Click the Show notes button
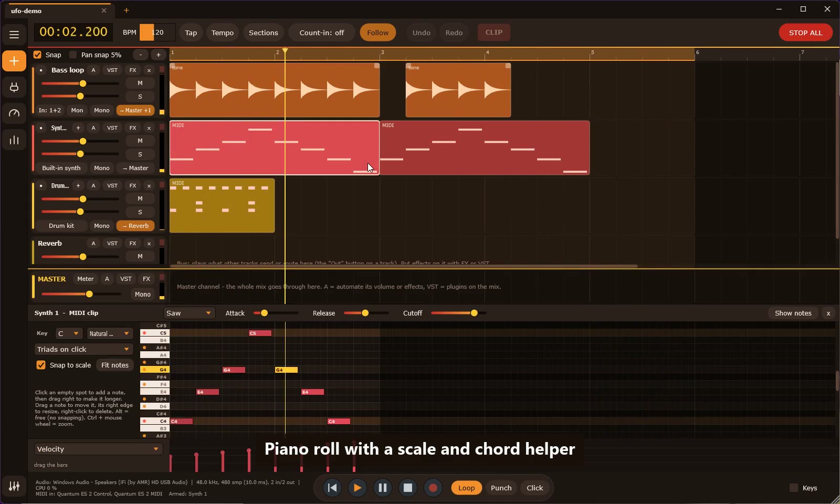840x504 pixels. tap(793, 313)
